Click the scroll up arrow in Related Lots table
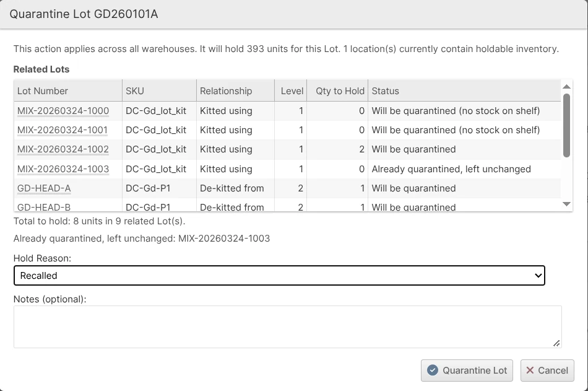588x391 pixels. coord(566,87)
